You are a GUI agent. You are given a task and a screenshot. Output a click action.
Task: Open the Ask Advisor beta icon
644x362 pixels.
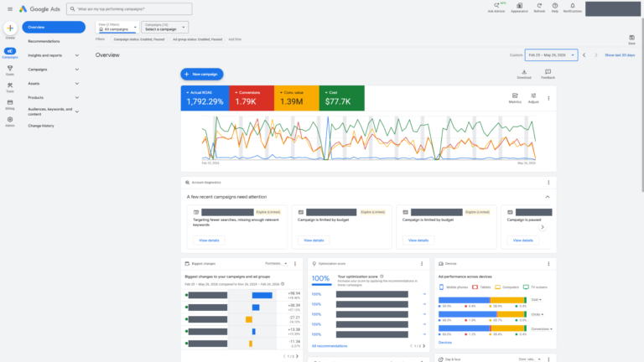[496, 8]
